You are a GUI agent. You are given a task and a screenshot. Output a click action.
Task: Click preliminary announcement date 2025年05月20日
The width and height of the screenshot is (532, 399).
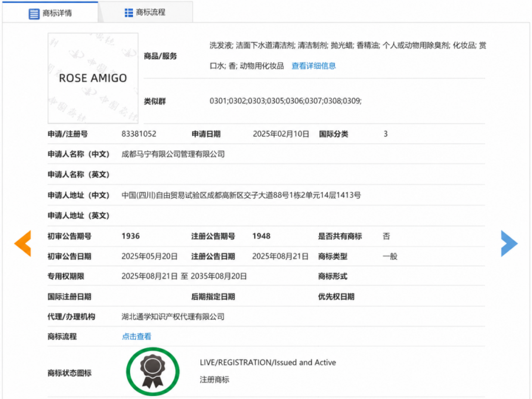tap(150, 256)
